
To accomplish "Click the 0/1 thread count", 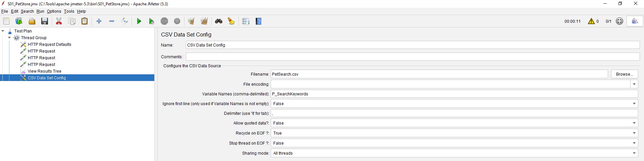I will 608,21.
